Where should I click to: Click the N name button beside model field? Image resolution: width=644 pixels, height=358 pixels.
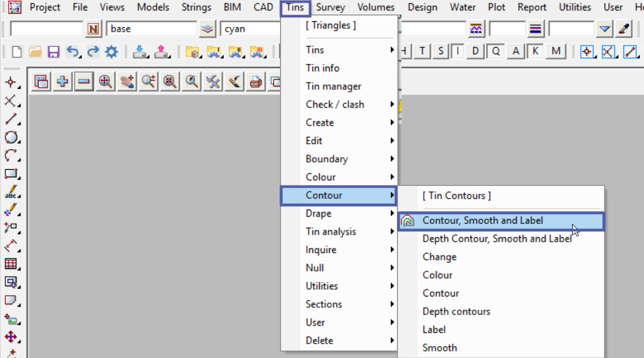[94, 29]
